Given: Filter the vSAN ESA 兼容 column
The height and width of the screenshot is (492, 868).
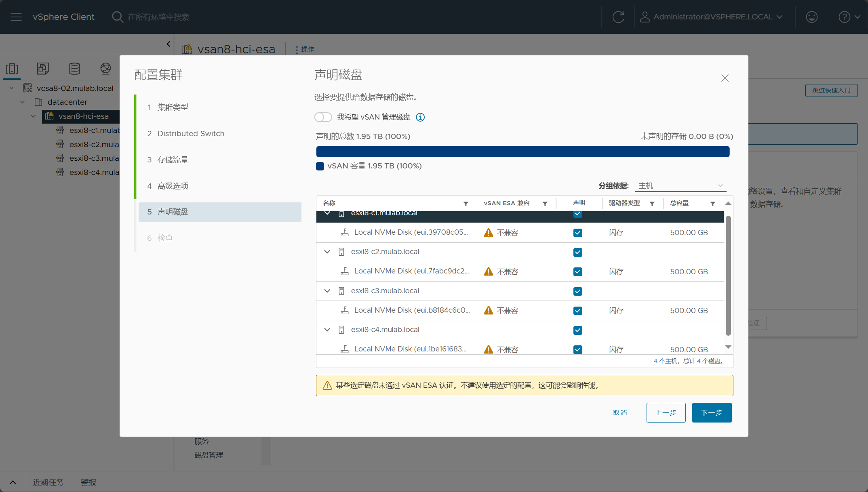Looking at the screenshot, I should (545, 204).
